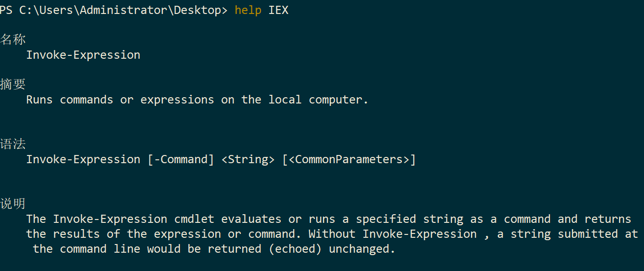The height and width of the screenshot is (271, 644).
Task: Click the "help" command in the prompt line
Action: tap(248, 10)
